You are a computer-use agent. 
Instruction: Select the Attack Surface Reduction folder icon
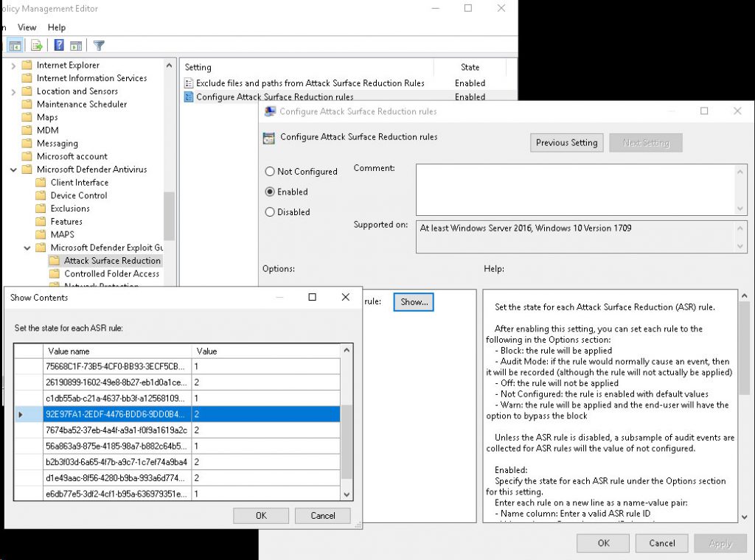pos(55,260)
